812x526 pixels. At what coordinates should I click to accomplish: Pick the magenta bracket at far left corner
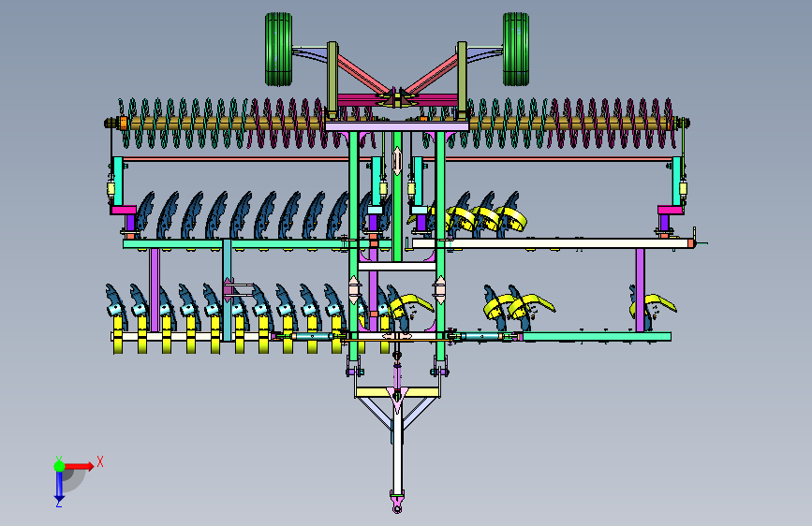pos(124,211)
